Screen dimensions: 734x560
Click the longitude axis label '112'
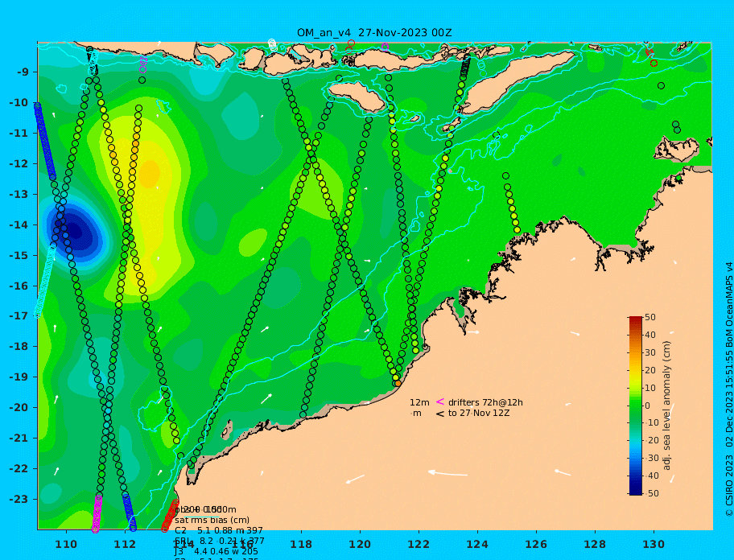(x=125, y=545)
